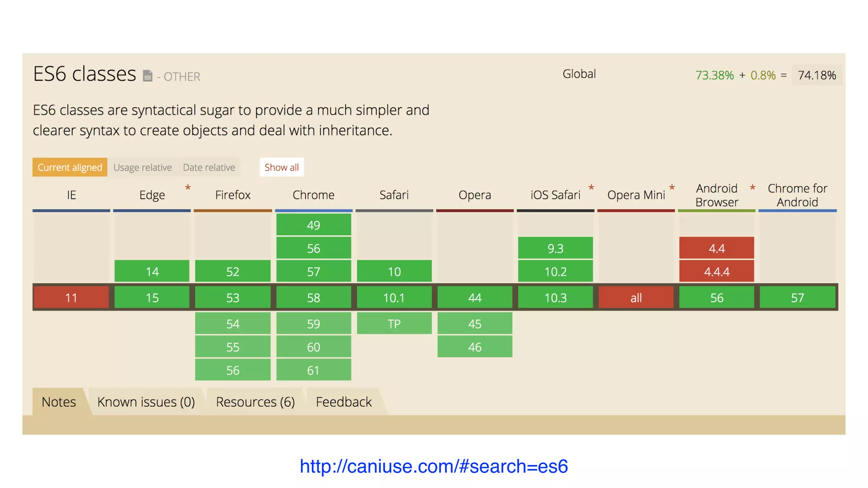Viewport: 868px width, 488px height.
Task: Switch to Date relative view
Action: [209, 167]
